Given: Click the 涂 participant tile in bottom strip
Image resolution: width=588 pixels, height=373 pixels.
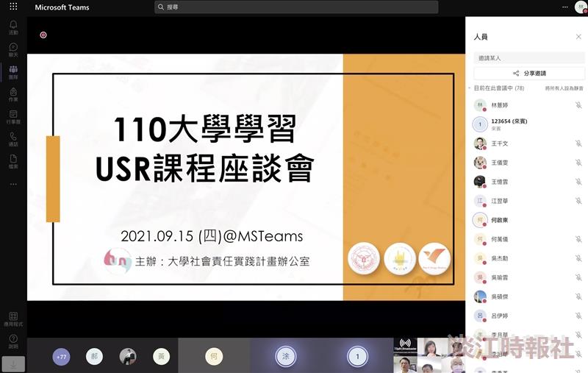Looking at the screenshot, I should pyautogui.click(x=285, y=356).
